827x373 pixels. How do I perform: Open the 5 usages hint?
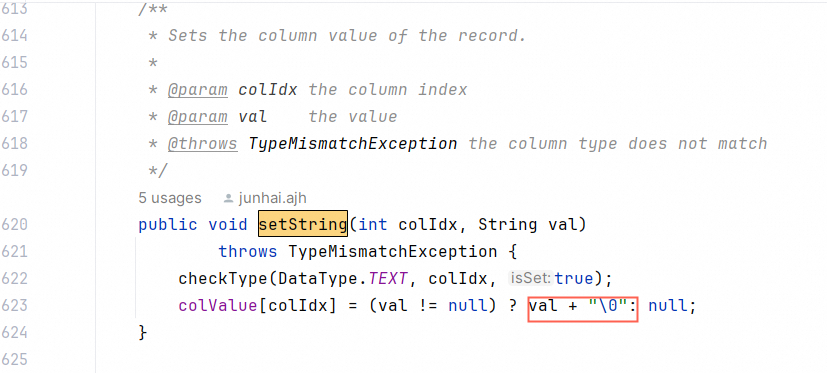click(x=170, y=198)
